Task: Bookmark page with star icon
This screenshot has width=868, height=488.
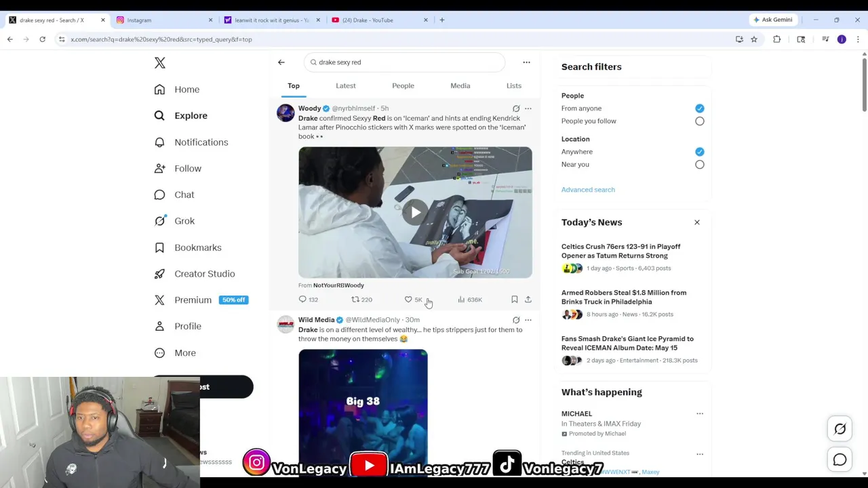Action: click(x=754, y=39)
